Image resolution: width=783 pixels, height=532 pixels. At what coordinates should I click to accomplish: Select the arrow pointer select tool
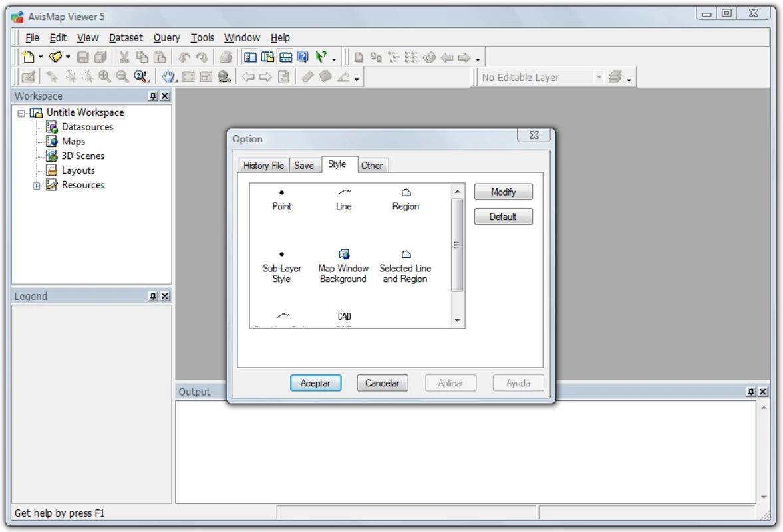pos(52,77)
